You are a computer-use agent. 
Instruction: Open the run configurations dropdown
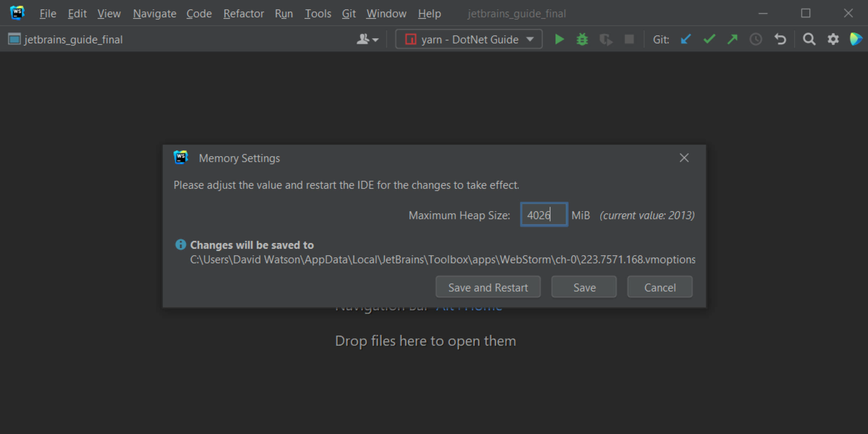coord(468,39)
